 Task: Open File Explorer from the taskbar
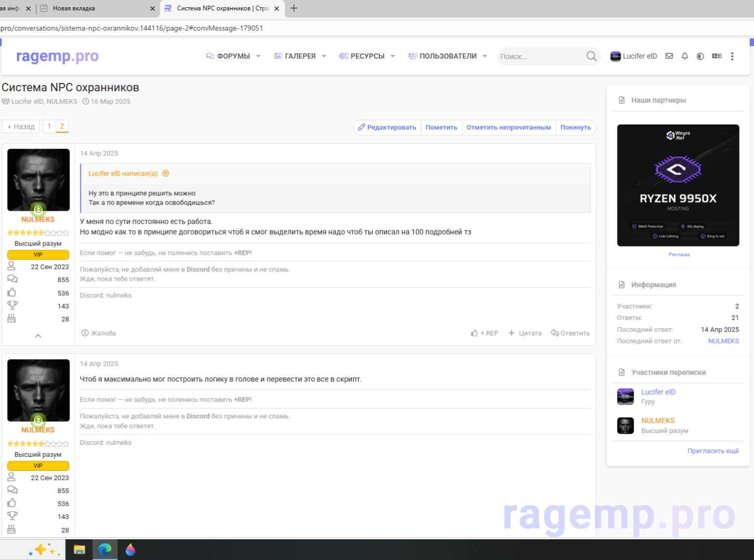click(79, 550)
